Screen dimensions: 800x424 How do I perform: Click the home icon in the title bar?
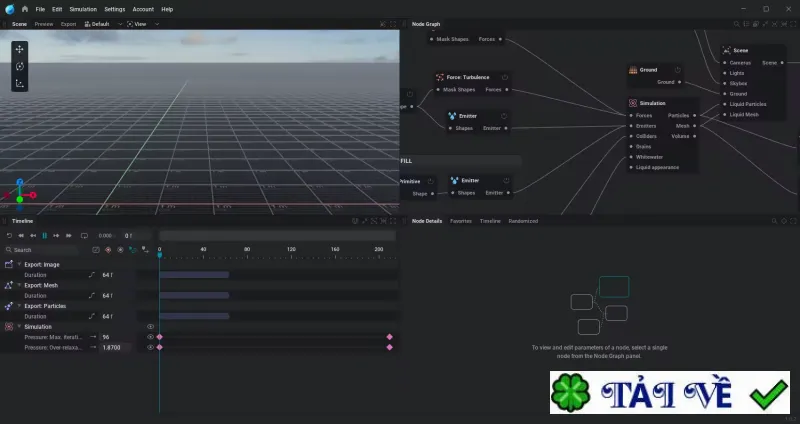[24, 9]
